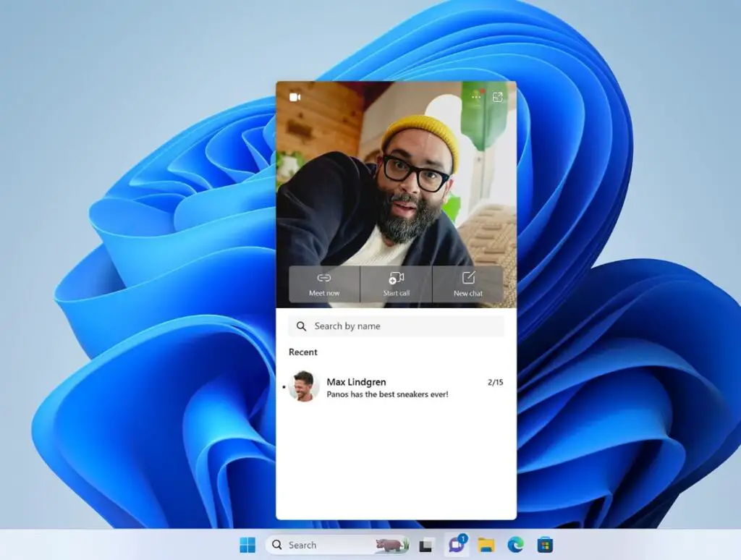Click the pop-out expand icon top right
The image size is (741, 560).
(497, 96)
